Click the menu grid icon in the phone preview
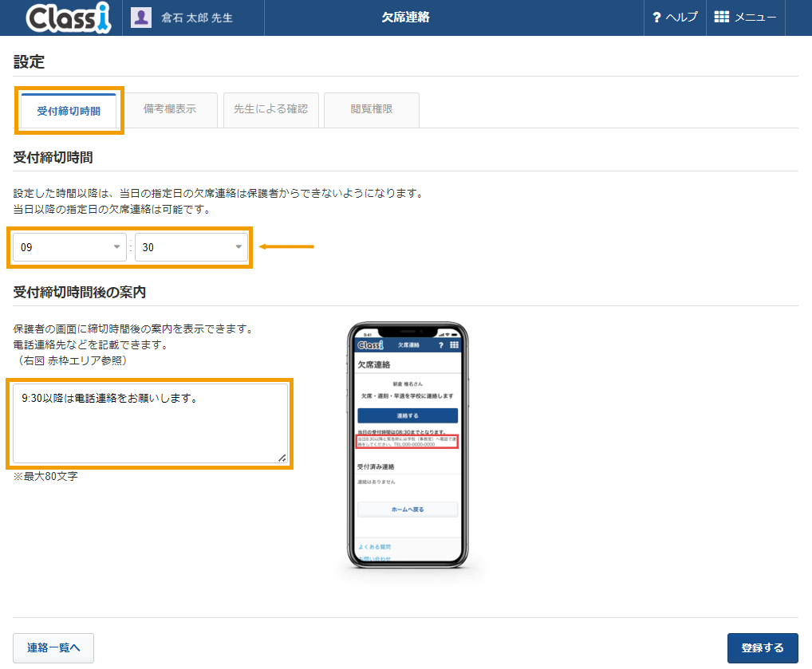The image size is (812, 669). (454, 344)
